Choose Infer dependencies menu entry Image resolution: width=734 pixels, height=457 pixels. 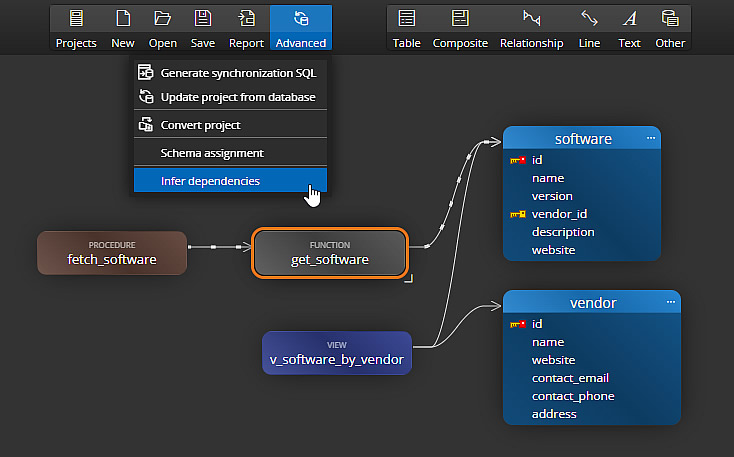click(x=230, y=181)
